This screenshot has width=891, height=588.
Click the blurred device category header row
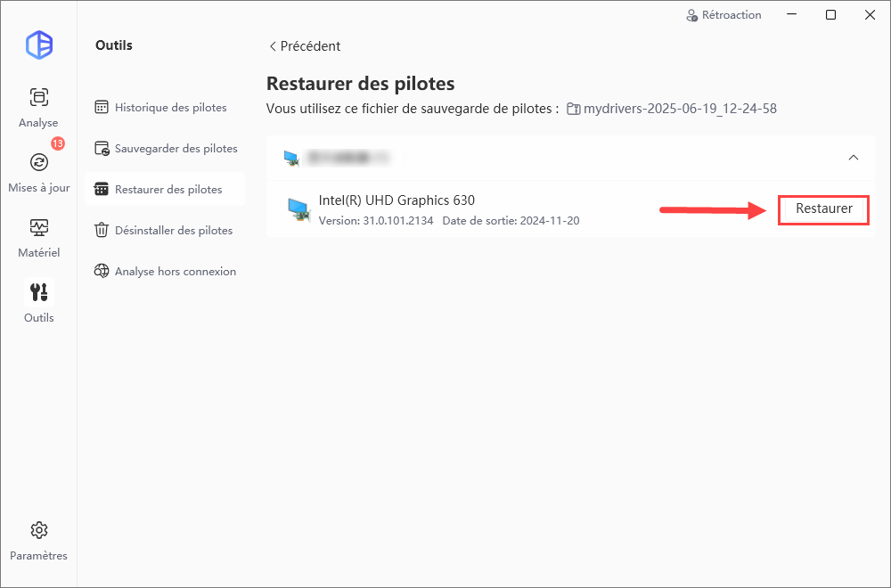click(570, 158)
